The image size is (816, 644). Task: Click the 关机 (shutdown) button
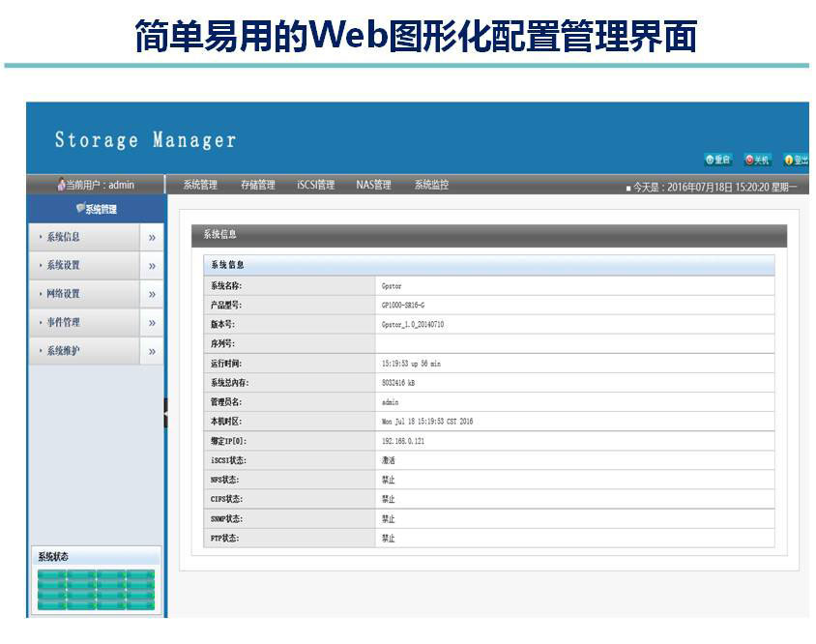[x=757, y=160]
